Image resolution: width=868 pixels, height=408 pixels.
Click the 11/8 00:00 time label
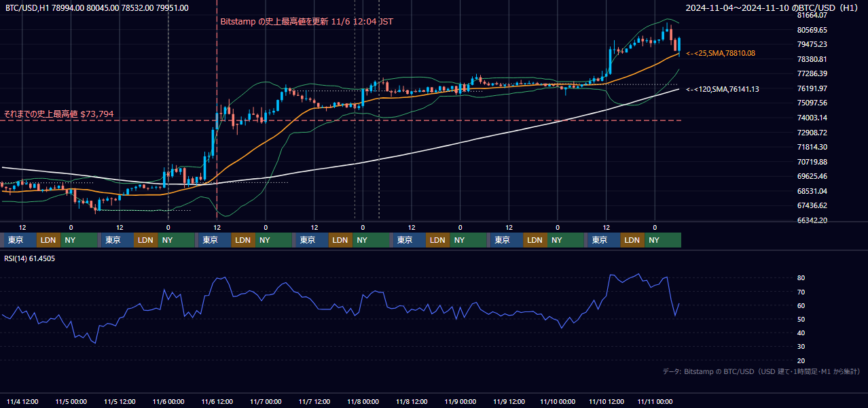[363, 401]
